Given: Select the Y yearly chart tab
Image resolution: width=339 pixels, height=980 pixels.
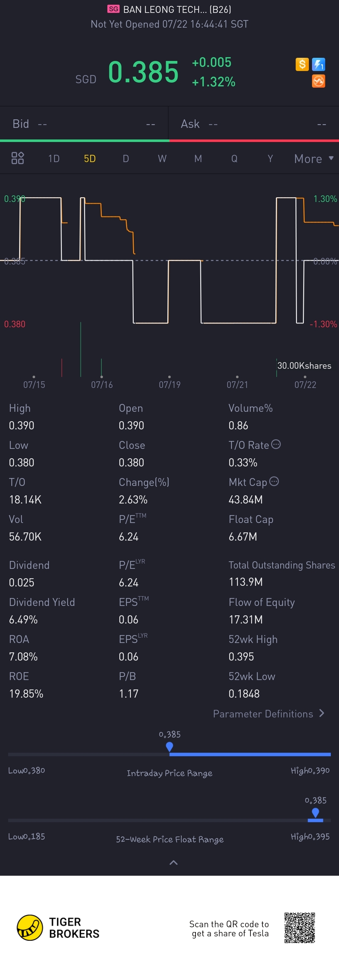Looking at the screenshot, I should 270,158.
